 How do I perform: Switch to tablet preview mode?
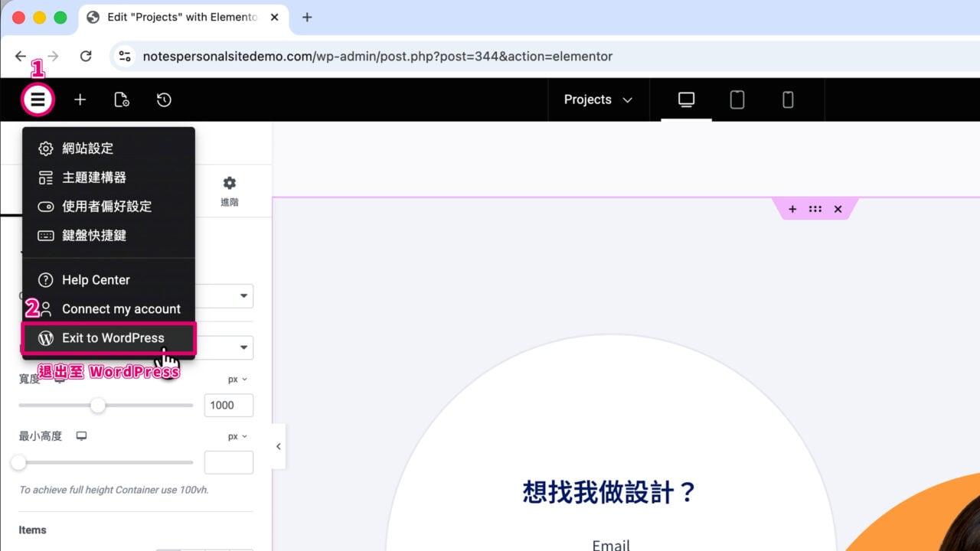tap(737, 99)
